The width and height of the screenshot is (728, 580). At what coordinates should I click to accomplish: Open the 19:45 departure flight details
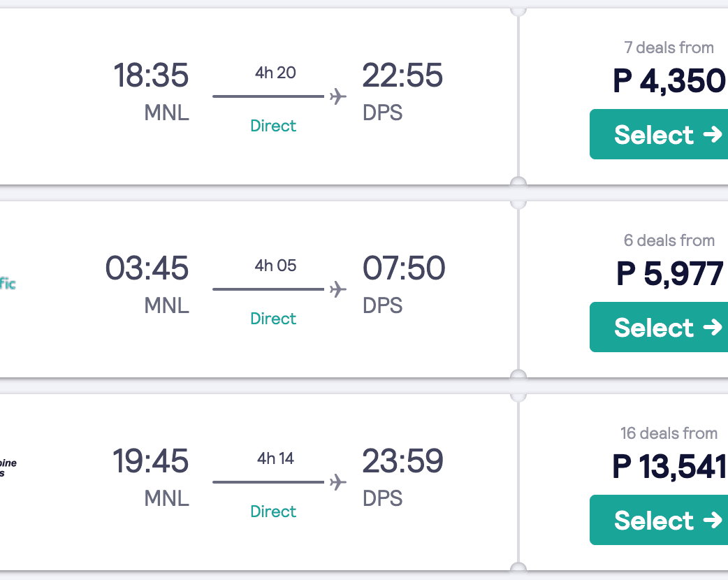coord(151,461)
